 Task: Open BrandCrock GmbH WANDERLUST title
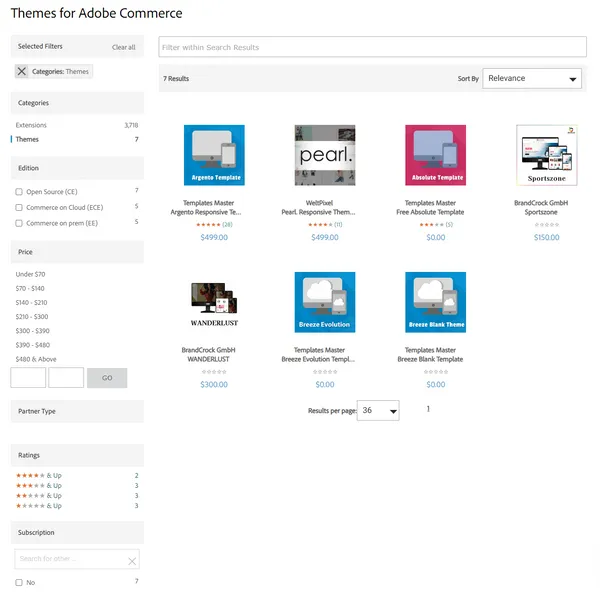click(x=209, y=355)
